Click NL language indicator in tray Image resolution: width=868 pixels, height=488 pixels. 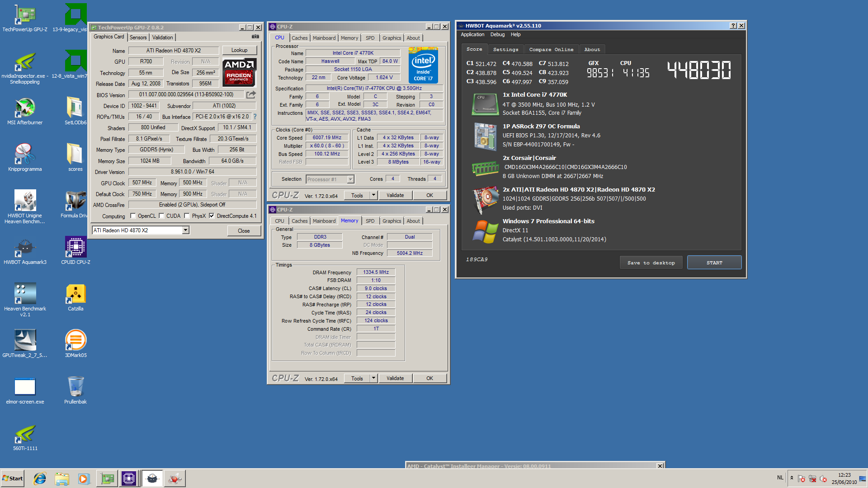click(x=780, y=478)
